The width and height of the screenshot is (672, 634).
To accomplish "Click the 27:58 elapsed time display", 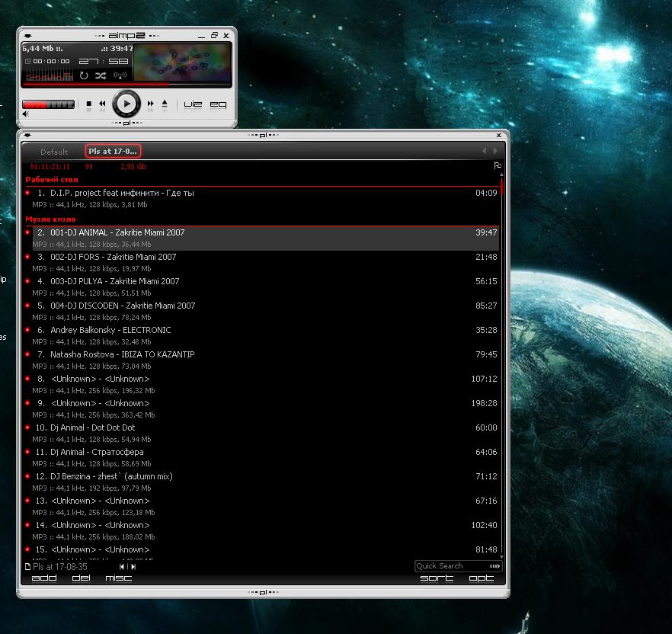I will coord(104,61).
